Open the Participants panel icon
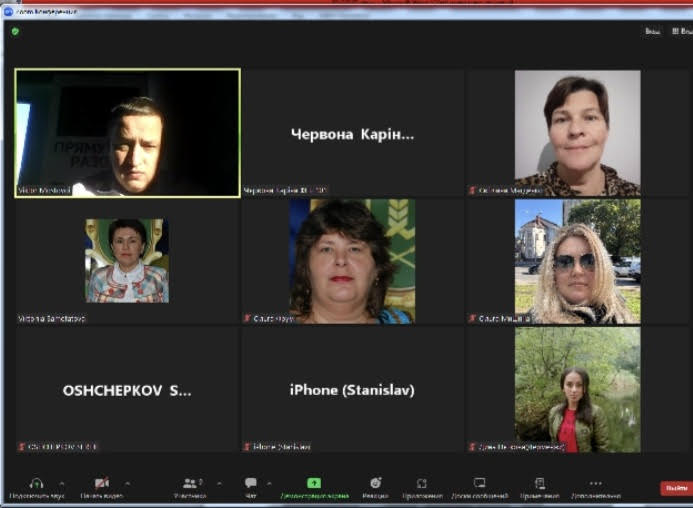This screenshot has width=693, height=508. tap(190, 483)
